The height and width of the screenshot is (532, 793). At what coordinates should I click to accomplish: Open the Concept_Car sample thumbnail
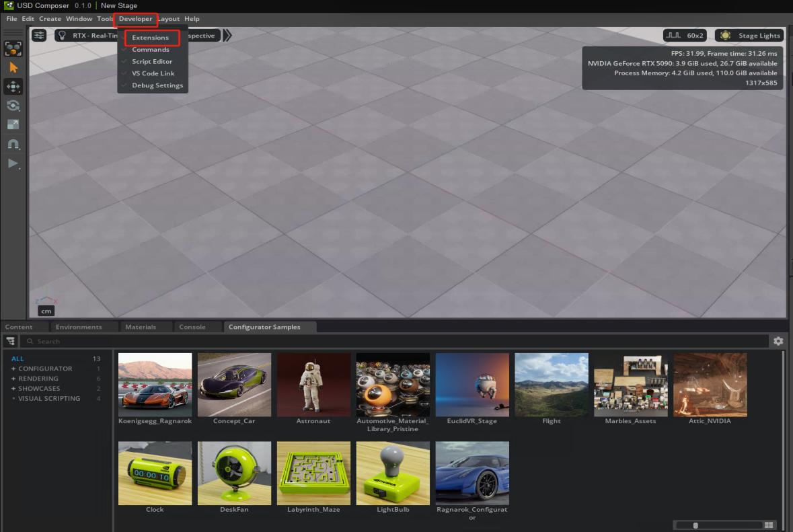click(234, 385)
